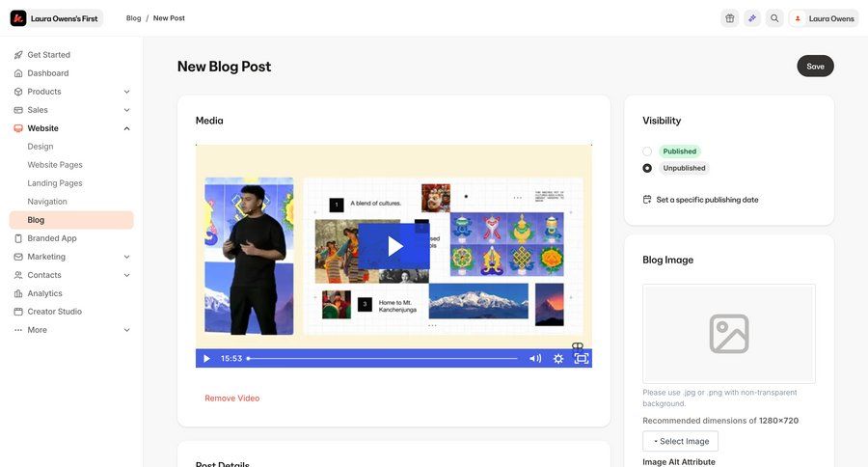The height and width of the screenshot is (467, 868).
Task: Click the Marketing envelope icon
Action: (x=18, y=257)
